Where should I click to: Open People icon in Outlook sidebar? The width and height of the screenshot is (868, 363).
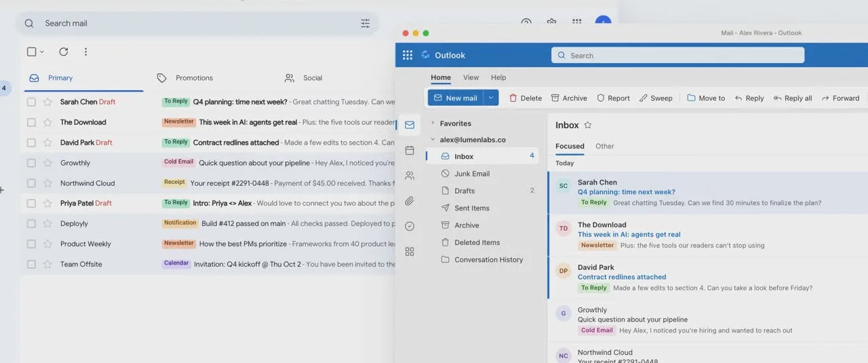coord(410,176)
